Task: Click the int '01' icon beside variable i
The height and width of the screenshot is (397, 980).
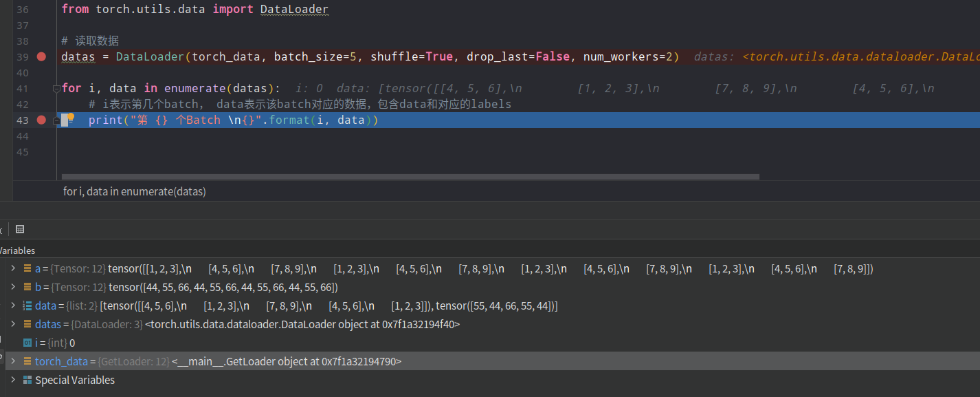Action: tap(27, 343)
